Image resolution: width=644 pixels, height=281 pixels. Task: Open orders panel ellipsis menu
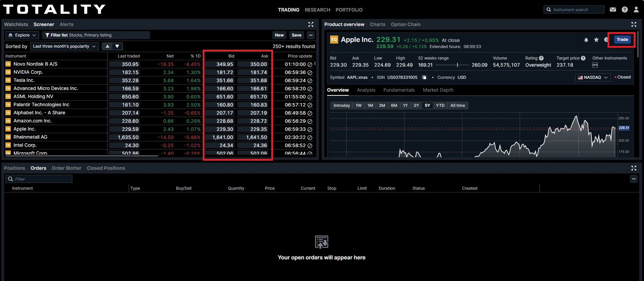(634, 179)
